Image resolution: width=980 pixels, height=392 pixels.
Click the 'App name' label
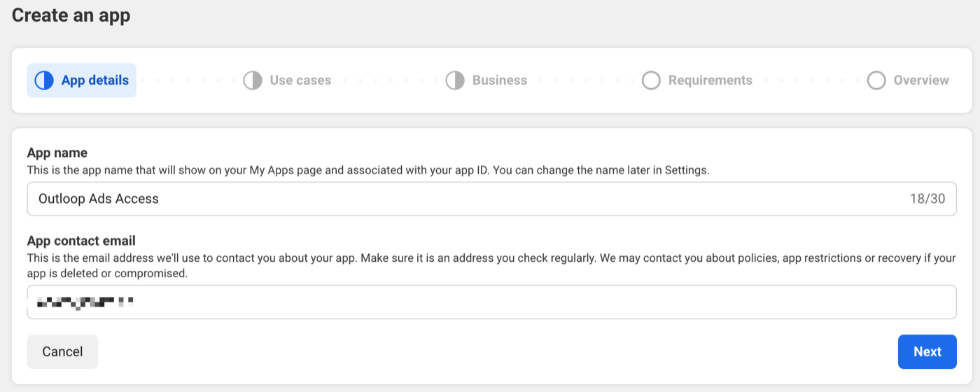click(x=57, y=153)
